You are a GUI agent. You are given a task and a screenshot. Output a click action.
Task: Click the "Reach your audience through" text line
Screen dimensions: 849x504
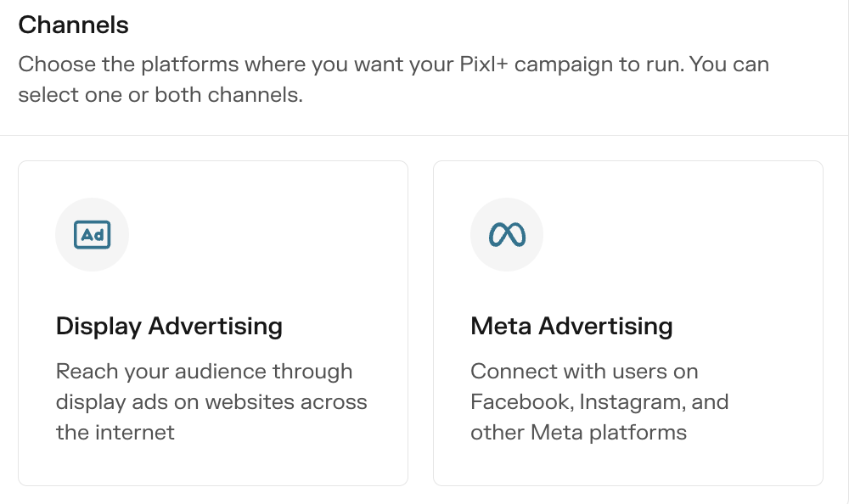(204, 372)
